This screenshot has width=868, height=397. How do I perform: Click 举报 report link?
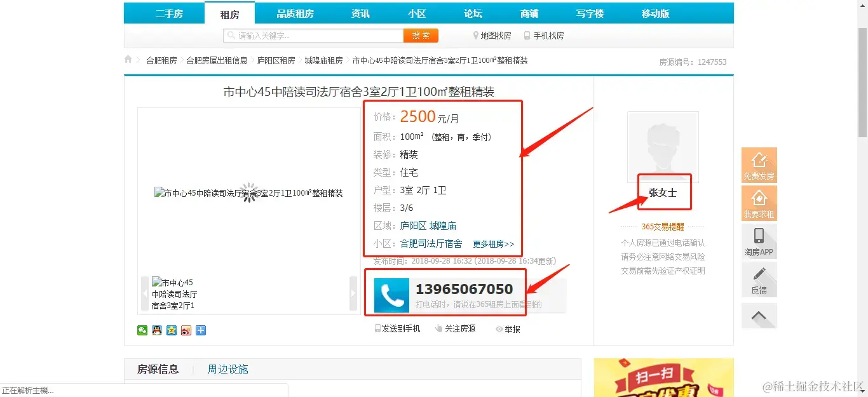(508, 329)
